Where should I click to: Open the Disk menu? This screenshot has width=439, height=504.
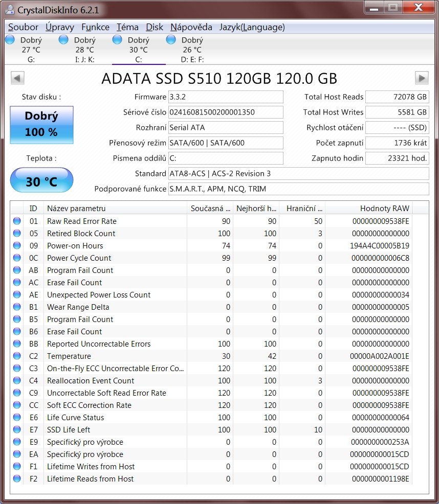click(x=155, y=27)
